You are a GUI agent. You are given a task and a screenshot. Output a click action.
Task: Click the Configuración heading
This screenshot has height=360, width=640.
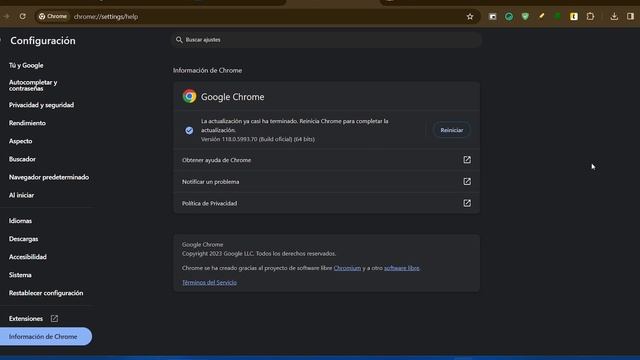[x=43, y=40]
